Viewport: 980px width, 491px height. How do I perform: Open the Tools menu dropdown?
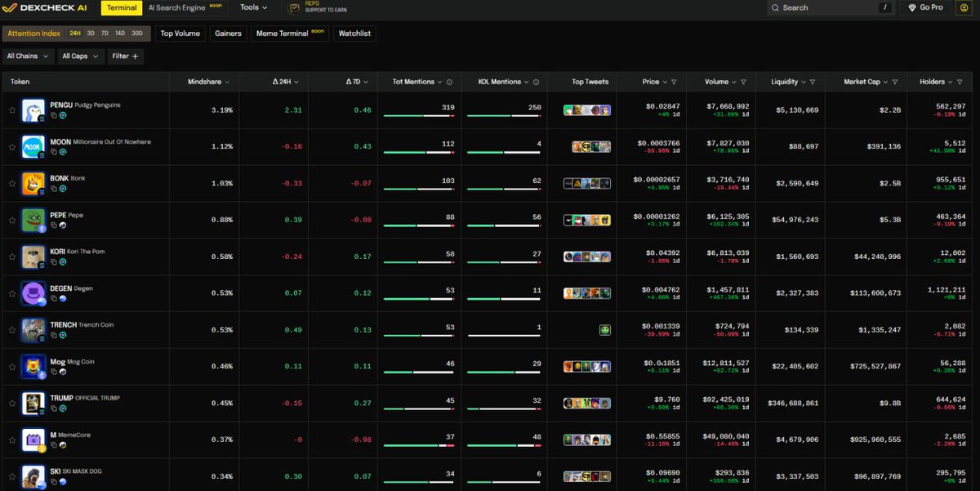[254, 7]
